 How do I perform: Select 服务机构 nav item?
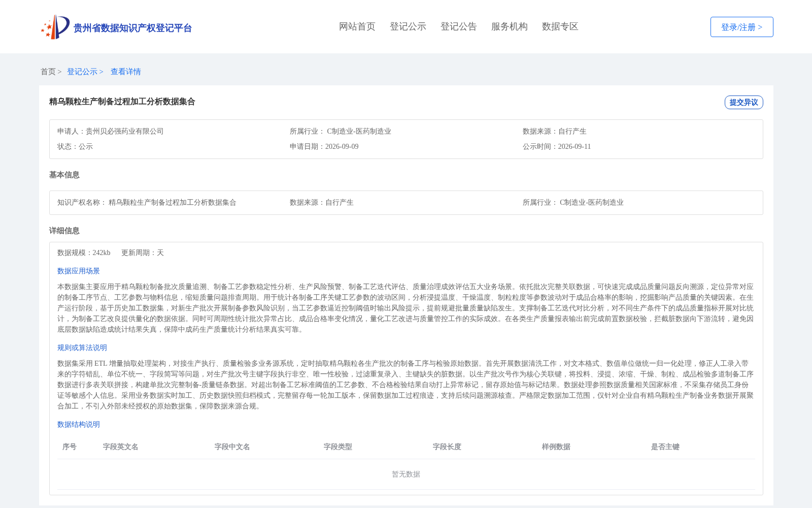pos(510,26)
